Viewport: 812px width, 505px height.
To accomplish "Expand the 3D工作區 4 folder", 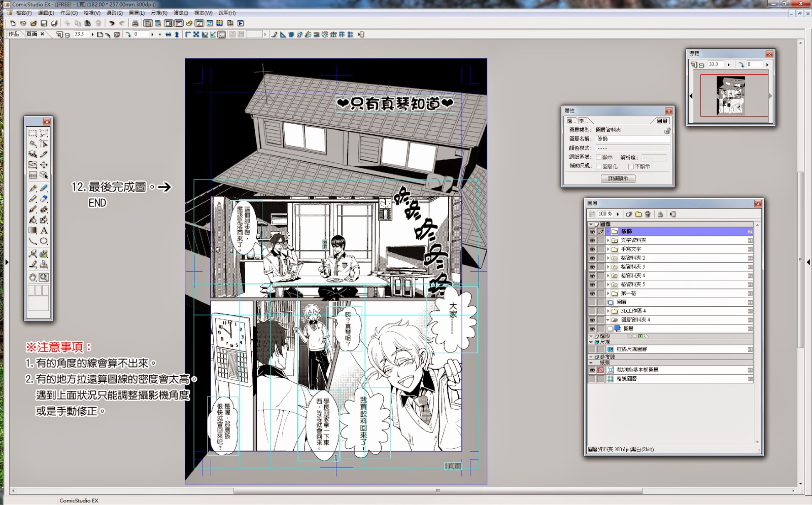I will 608,311.
